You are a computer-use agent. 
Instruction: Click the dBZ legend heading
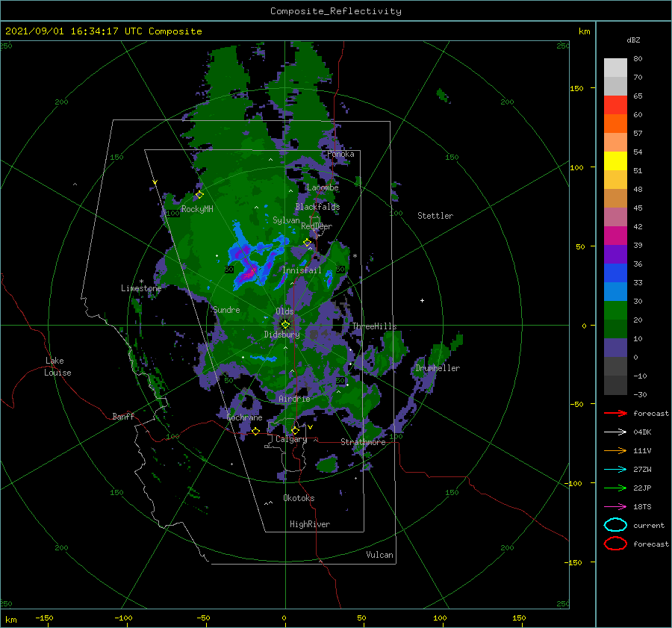coord(633,40)
